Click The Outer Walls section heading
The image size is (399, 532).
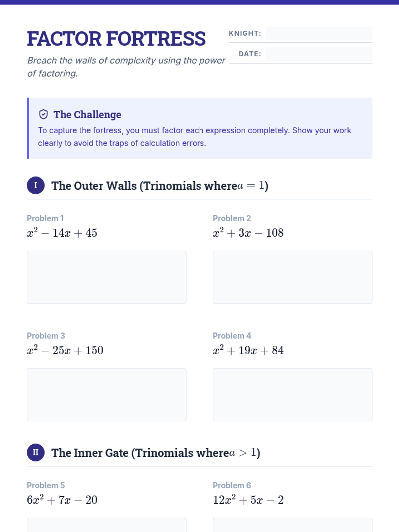pyautogui.click(x=160, y=186)
